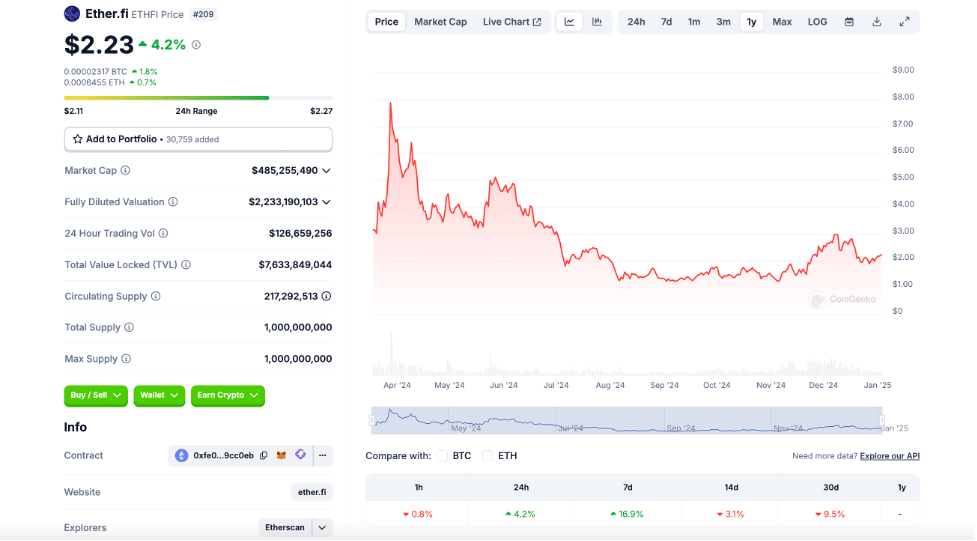This screenshot has width=977, height=541.
Task: Show Market Cap info tooltip icon
Action: point(125,170)
